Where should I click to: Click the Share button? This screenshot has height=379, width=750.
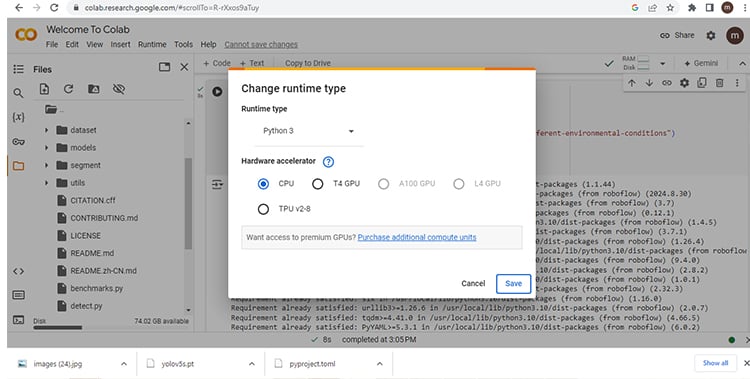click(x=677, y=35)
